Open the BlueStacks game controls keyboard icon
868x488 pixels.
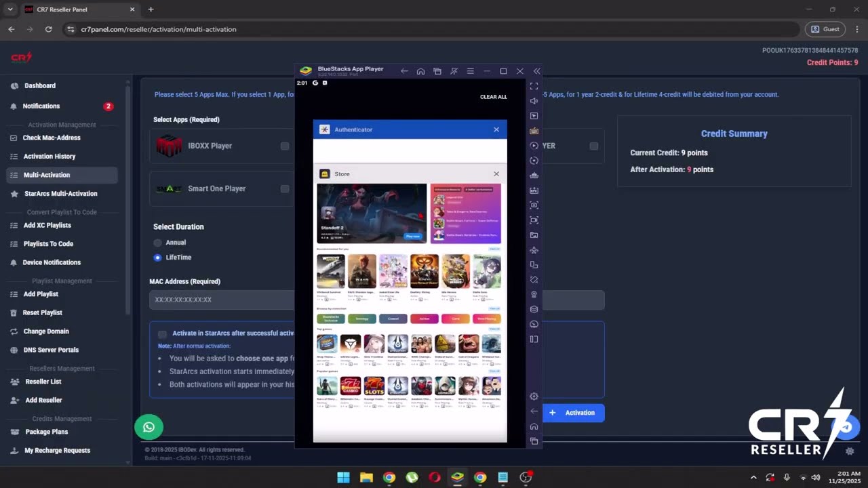pos(534,131)
